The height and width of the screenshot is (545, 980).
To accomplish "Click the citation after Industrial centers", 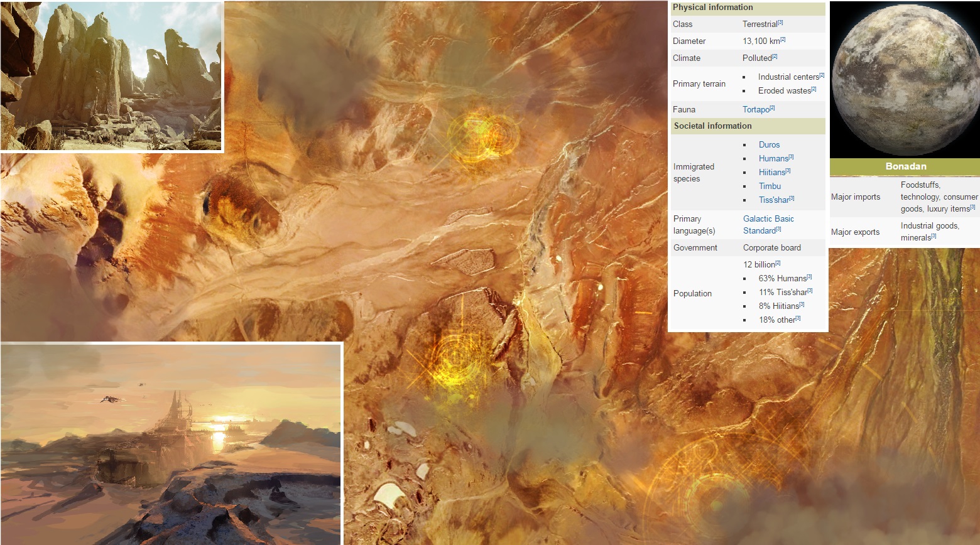I will [x=822, y=75].
